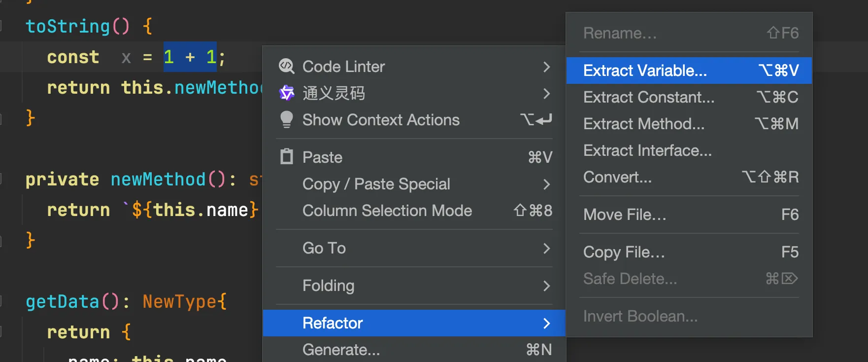Image resolution: width=868 pixels, height=362 pixels.
Task: Choose Extract Constant... menu entry
Action: tap(648, 97)
